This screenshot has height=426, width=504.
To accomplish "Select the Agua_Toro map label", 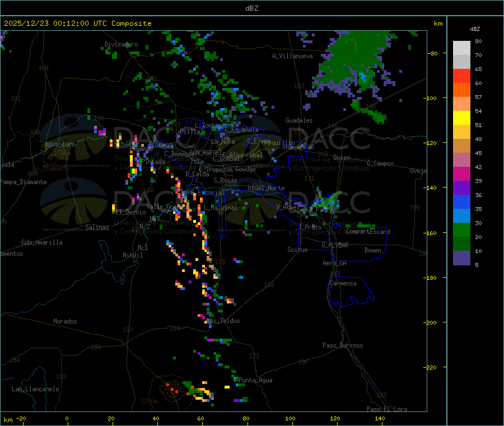I will pos(60,144).
